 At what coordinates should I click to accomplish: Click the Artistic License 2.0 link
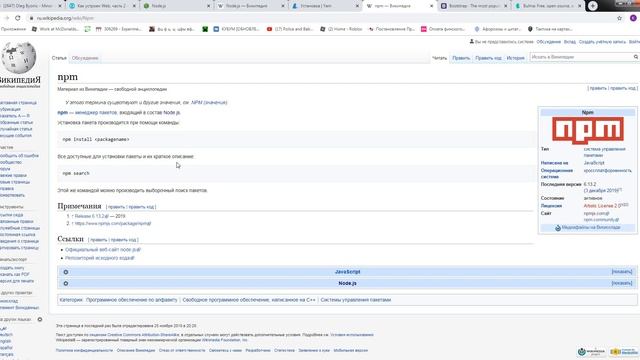pyautogui.click(x=601, y=206)
